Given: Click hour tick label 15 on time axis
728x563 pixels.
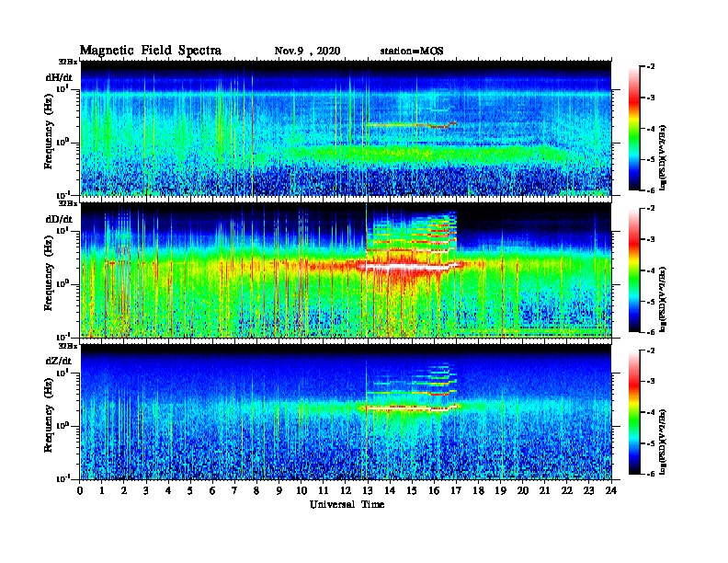Looking at the screenshot, I should point(412,490).
